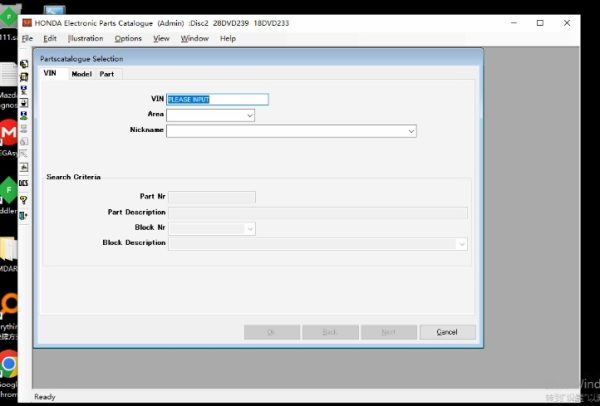This screenshot has height=406, width=600.
Task: Click the greyed Next button
Action: 389,332
